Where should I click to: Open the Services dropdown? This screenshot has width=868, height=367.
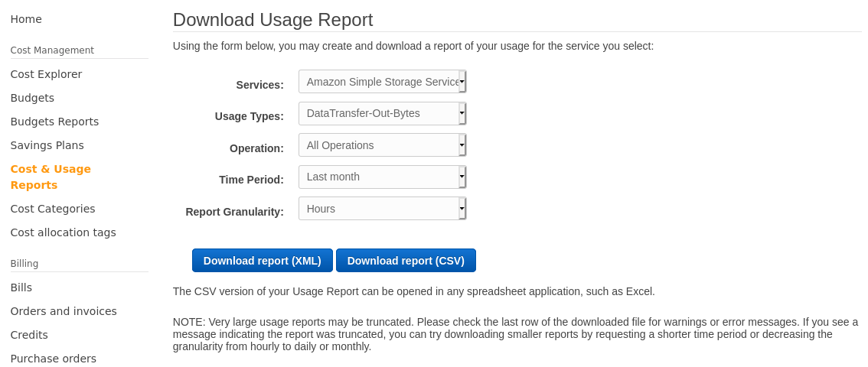coord(382,82)
